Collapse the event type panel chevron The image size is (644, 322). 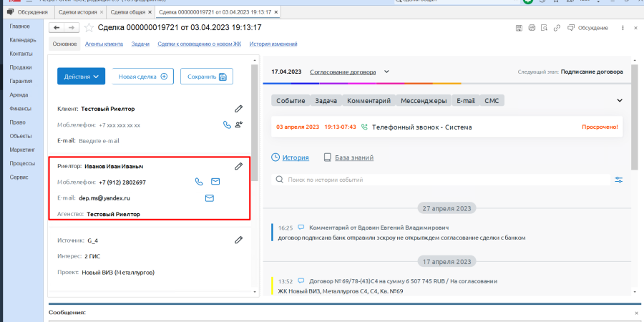pos(620,101)
